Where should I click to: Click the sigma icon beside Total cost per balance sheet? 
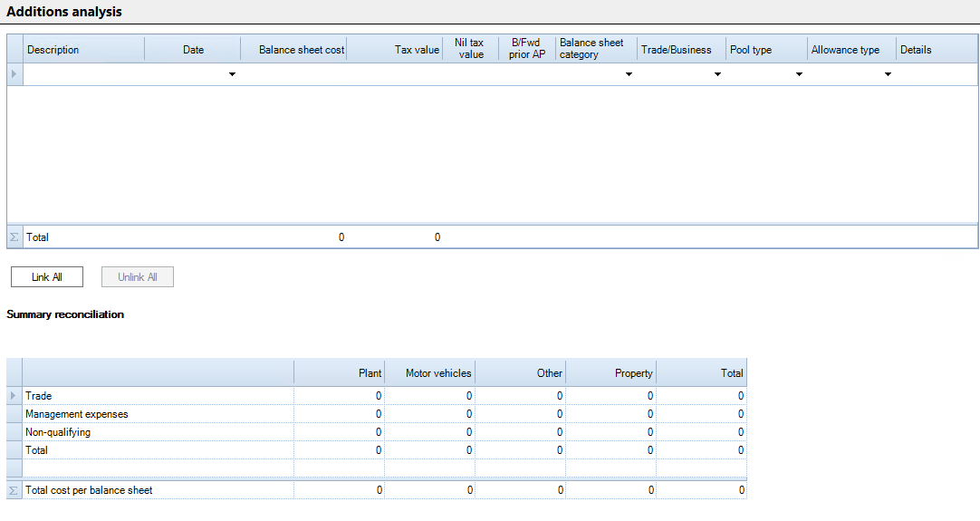[14, 490]
